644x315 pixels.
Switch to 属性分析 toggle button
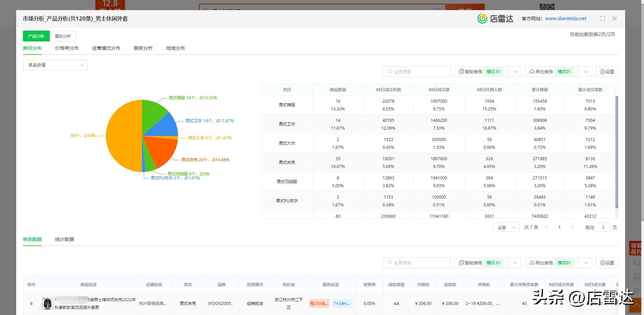pyautogui.click(x=63, y=36)
